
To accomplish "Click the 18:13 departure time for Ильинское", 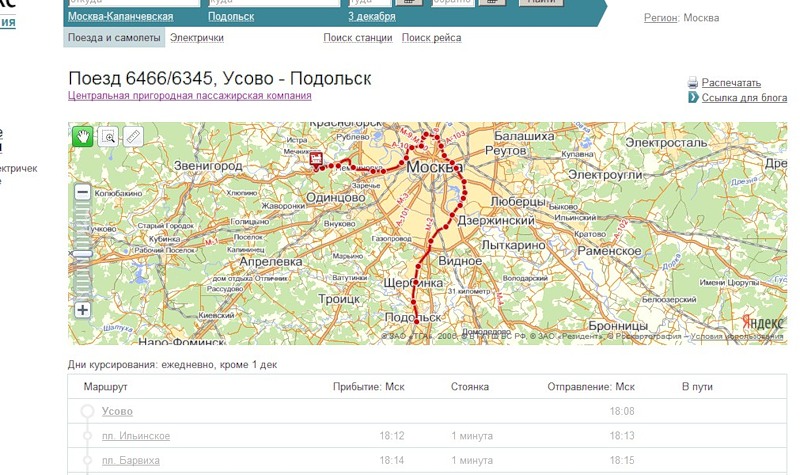I will 622,436.
